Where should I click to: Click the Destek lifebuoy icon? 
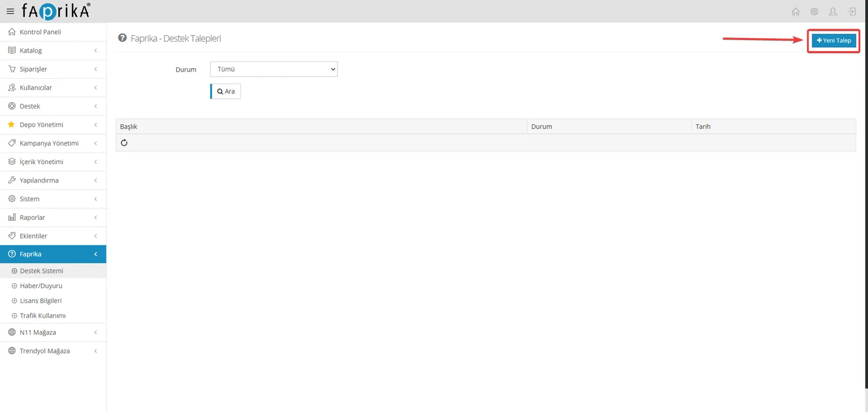(x=12, y=106)
